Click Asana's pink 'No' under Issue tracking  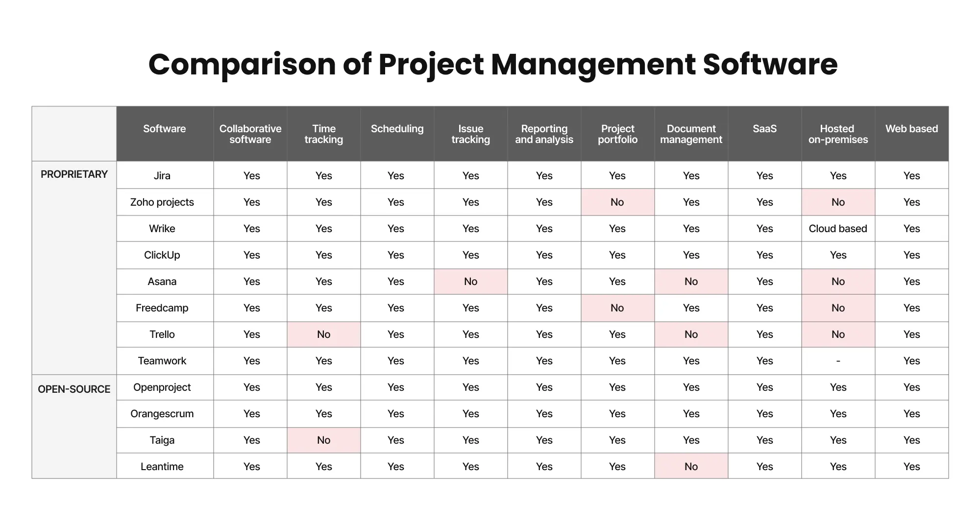[470, 282]
